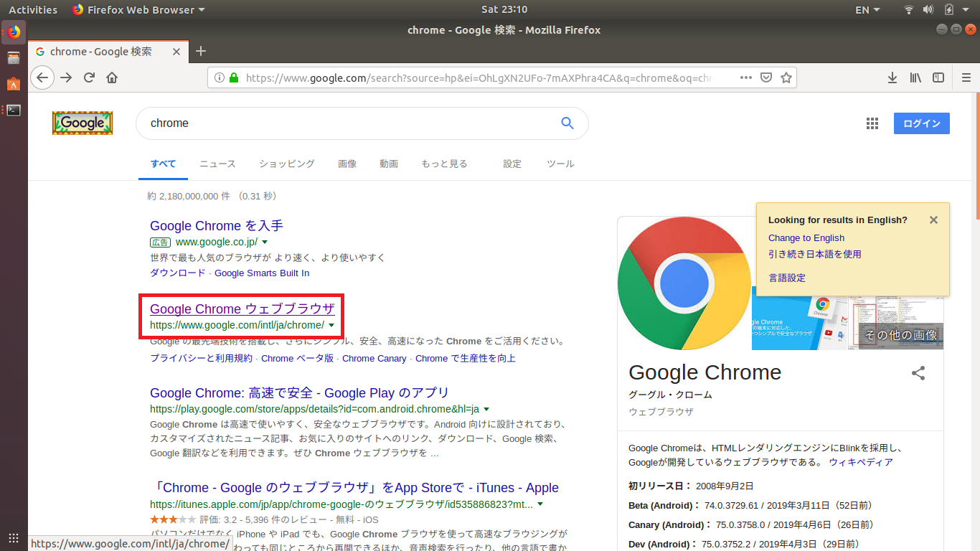This screenshot has height=551, width=980.
Task: Open the もっと見る menu
Action: click(x=444, y=164)
